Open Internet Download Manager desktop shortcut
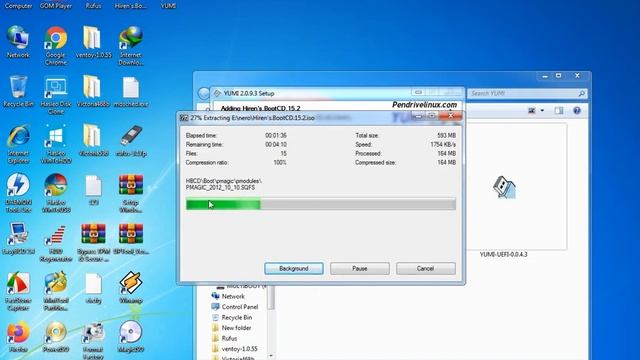This screenshot has width=640, height=360. (131, 45)
